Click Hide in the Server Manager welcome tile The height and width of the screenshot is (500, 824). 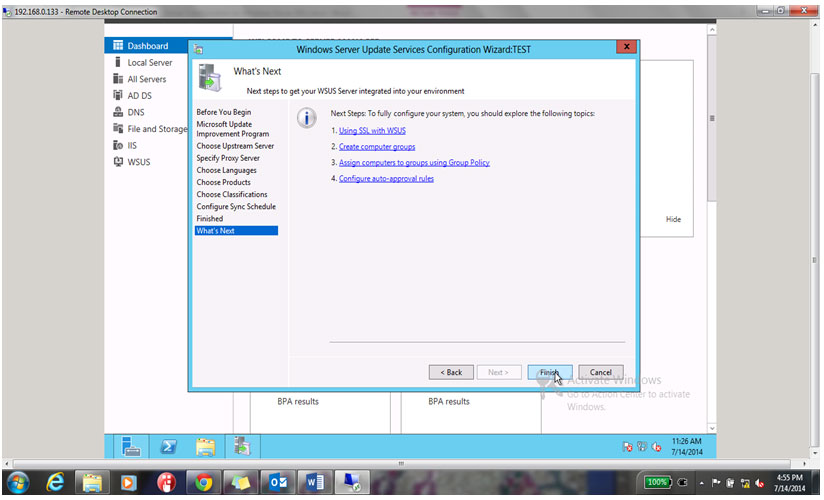coord(673,219)
